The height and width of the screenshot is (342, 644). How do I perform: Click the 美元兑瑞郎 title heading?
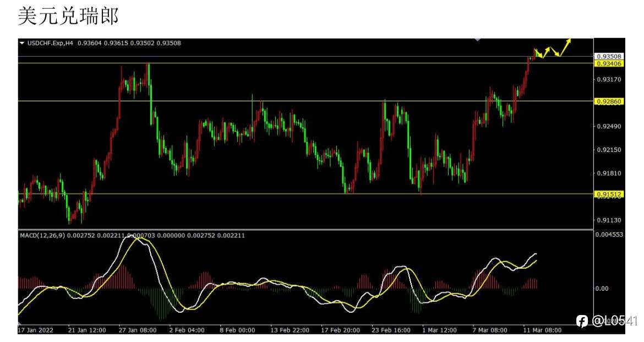pos(68,17)
